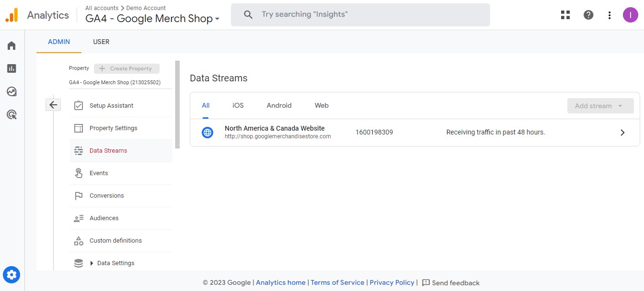This screenshot has height=291, width=644.
Task: Click inside the Insights search field
Action: point(360,14)
